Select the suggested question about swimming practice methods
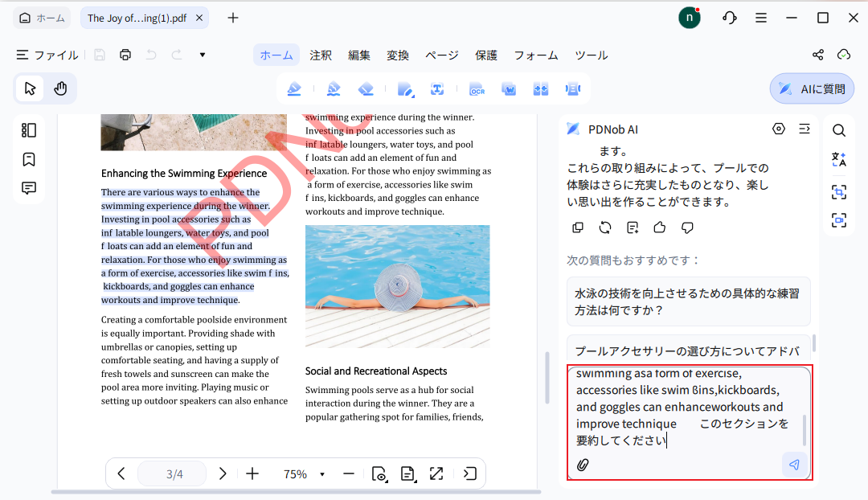The height and width of the screenshot is (500, 868). (x=689, y=301)
